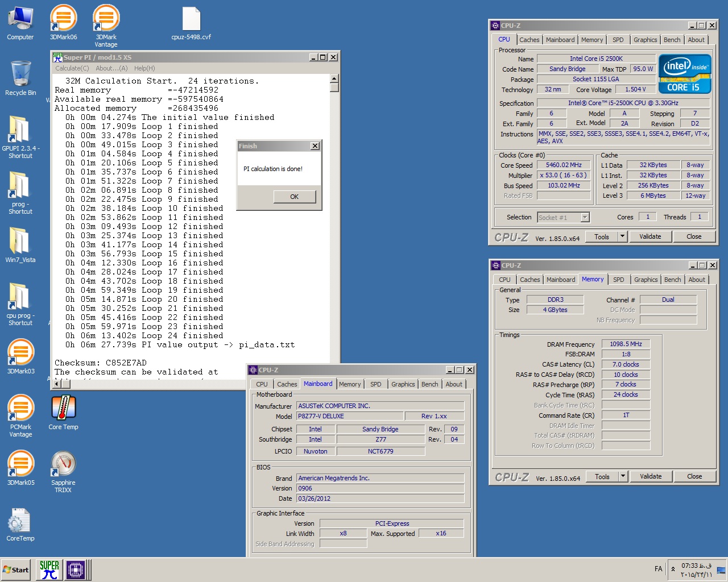This screenshot has height=582, width=728.
Task: Click Close in the top CPU-Z window
Action: pos(694,237)
